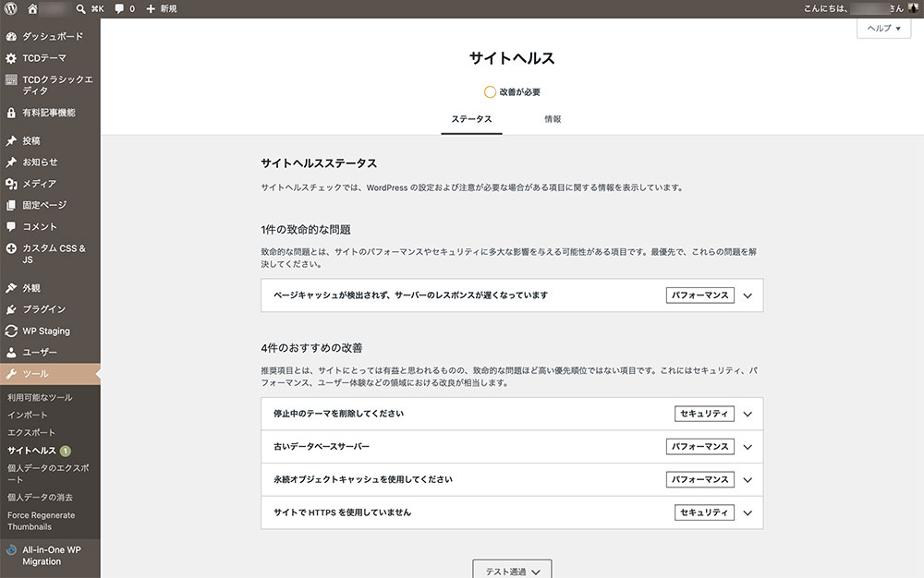Click the 有料記事機能 lock icon
This screenshot has height=578, width=924.
[x=11, y=113]
